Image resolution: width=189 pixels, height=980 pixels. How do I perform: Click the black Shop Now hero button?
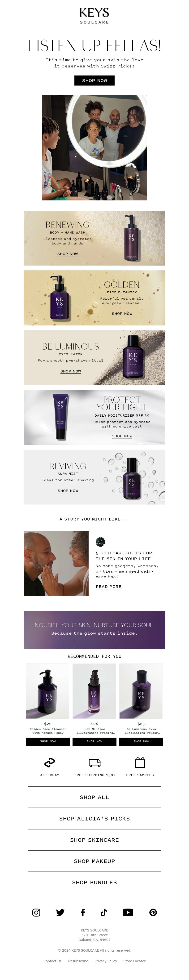click(94, 81)
